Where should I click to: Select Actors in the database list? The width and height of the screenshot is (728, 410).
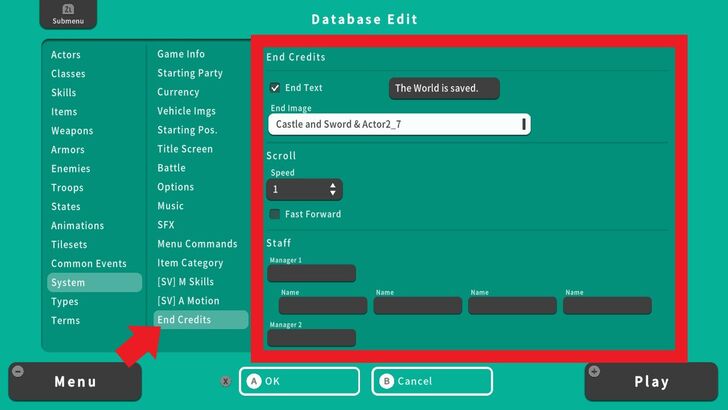pos(66,55)
